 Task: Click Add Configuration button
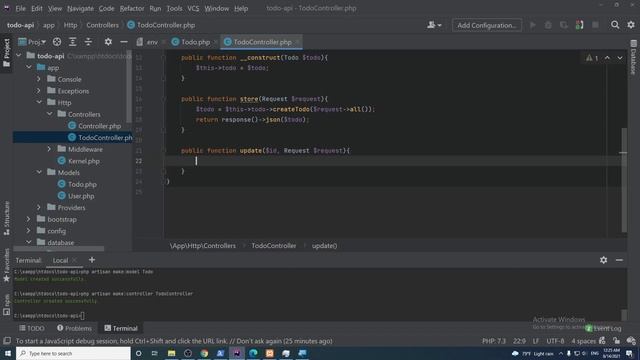coord(487,25)
